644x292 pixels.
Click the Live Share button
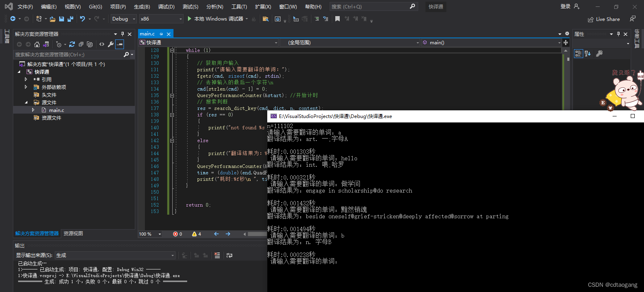[x=604, y=19]
